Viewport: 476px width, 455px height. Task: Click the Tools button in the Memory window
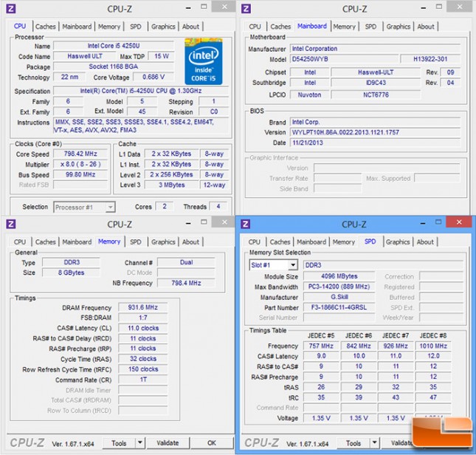point(119,443)
